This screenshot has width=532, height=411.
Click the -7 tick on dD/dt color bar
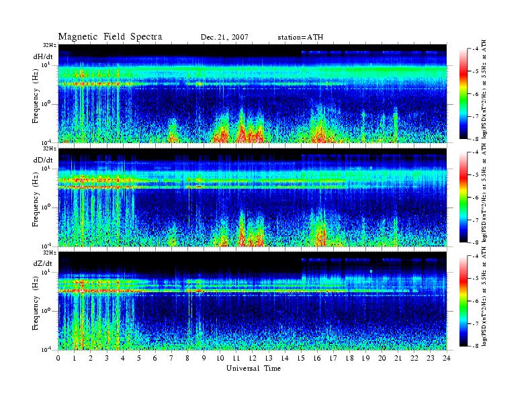[476, 220]
